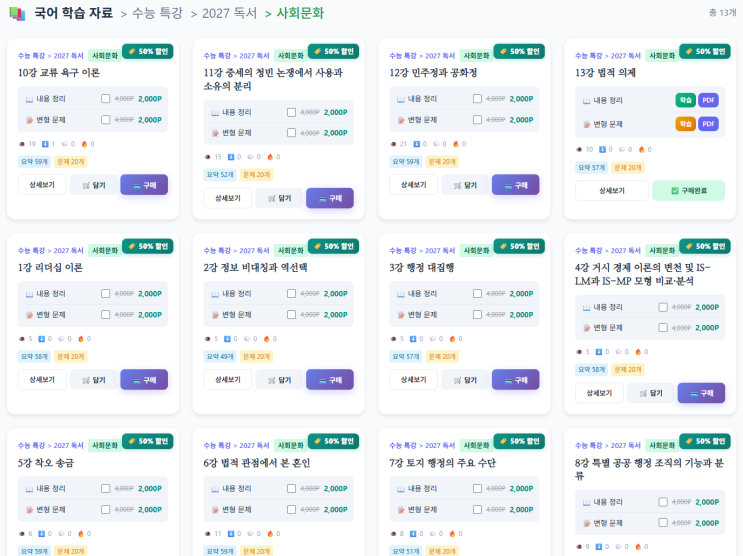Click the download count icon on 10강 card
This screenshot has height=556, width=743.
(x=44, y=144)
